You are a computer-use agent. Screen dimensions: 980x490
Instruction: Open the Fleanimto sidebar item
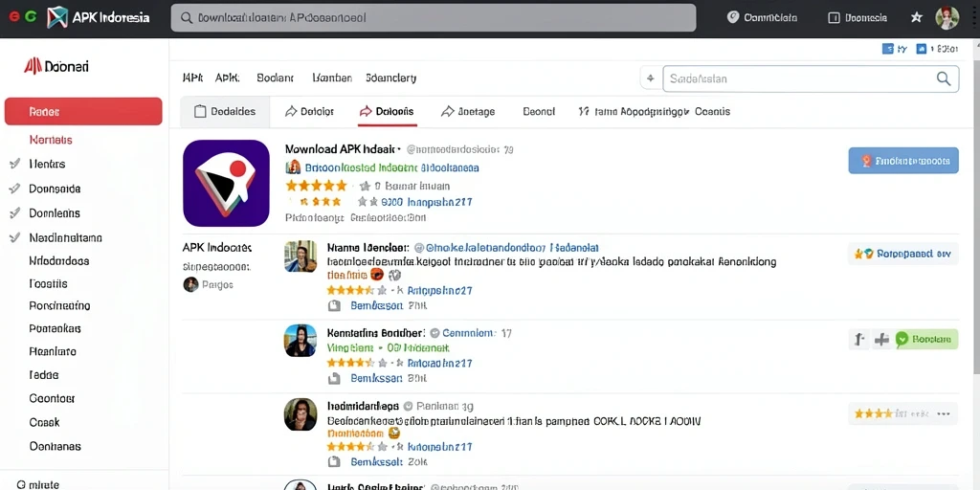[53, 351]
